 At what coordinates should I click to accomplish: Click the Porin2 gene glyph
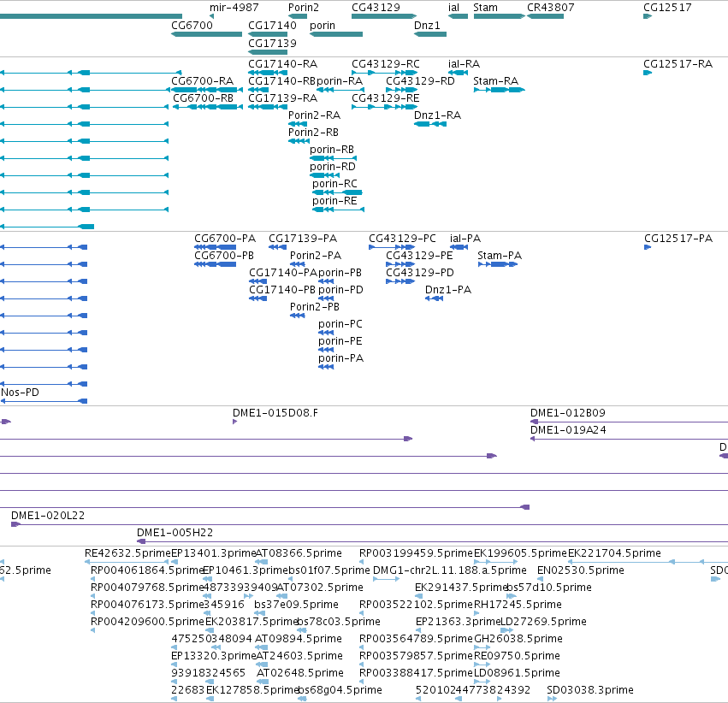pyautogui.click(x=298, y=16)
